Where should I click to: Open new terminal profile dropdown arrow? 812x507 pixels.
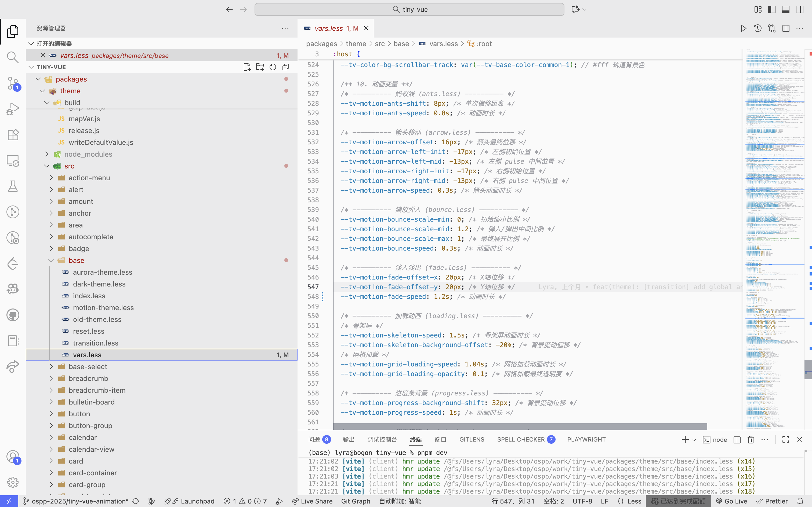(694, 440)
